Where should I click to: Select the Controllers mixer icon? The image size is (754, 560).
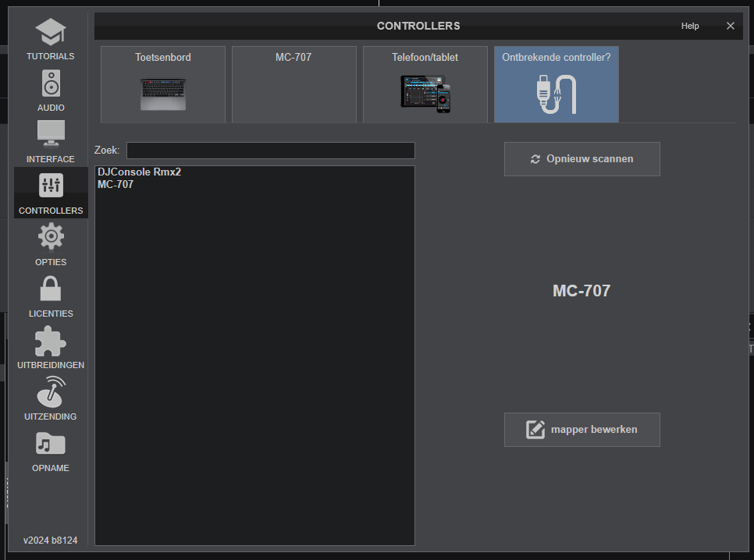[51, 186]
